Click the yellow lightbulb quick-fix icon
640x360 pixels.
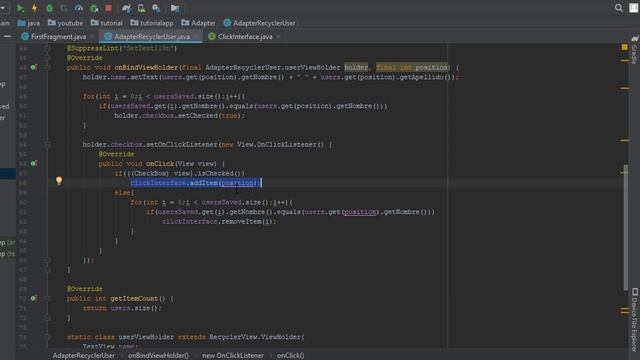59,181
